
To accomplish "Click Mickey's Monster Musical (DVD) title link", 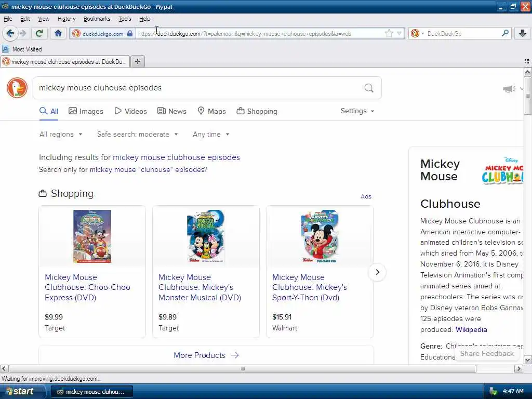I will pos(200,287).
